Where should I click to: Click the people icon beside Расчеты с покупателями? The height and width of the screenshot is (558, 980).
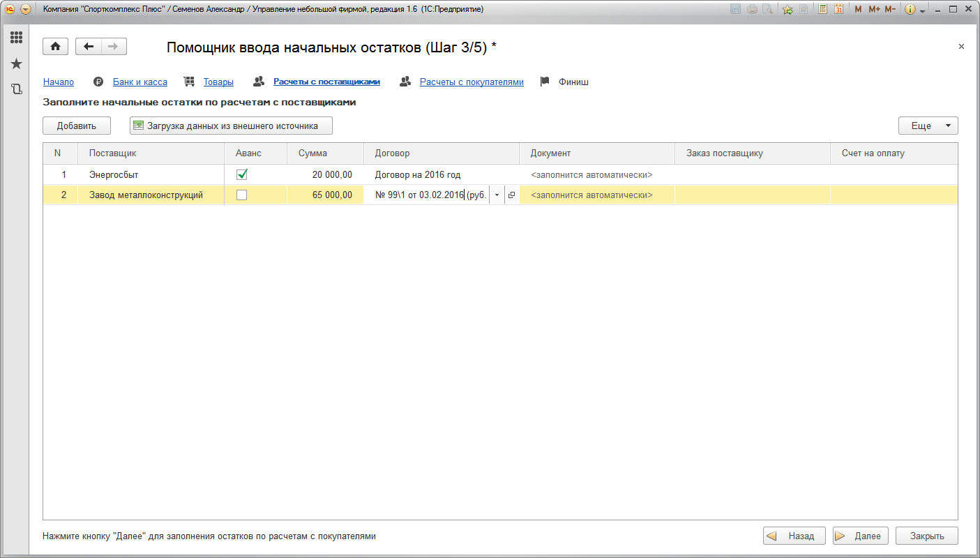(405, 82)
